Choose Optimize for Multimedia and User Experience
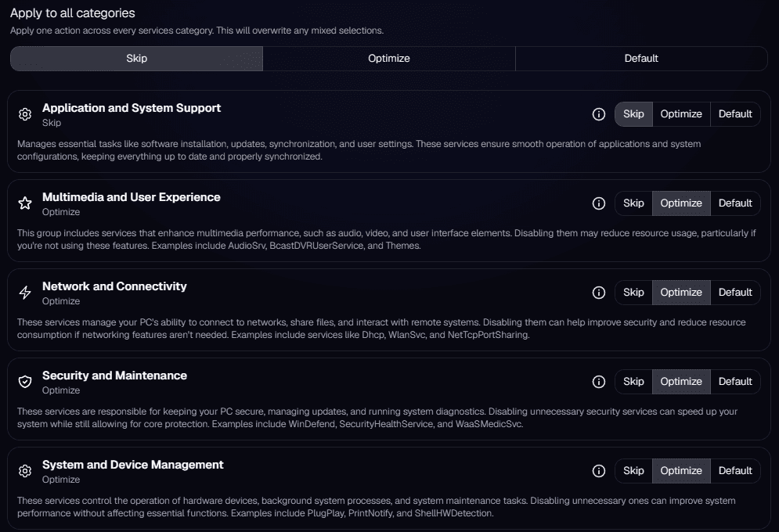This screenshot has width=779, height=532. point(681,203)
